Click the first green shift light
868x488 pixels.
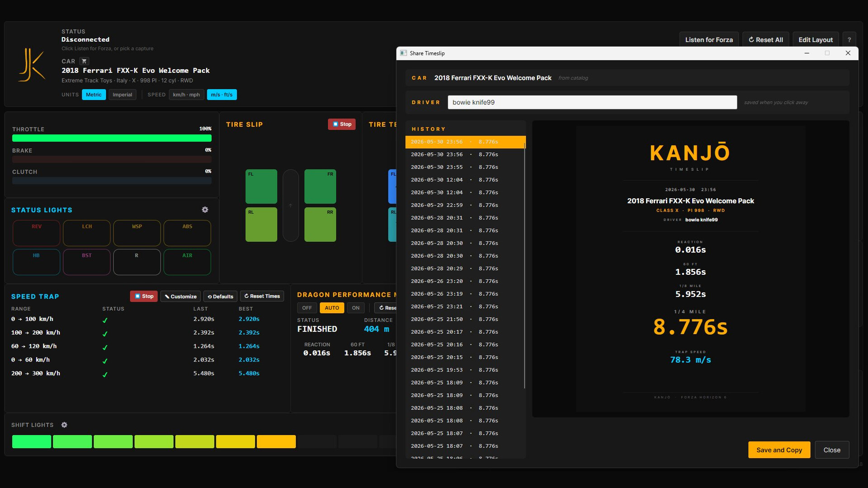32,441
